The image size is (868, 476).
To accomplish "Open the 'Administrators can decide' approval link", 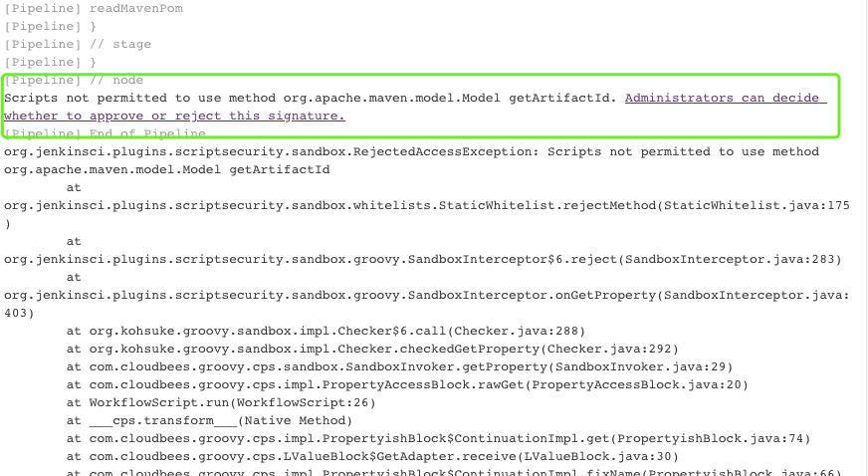I will [x=725, y=98].
